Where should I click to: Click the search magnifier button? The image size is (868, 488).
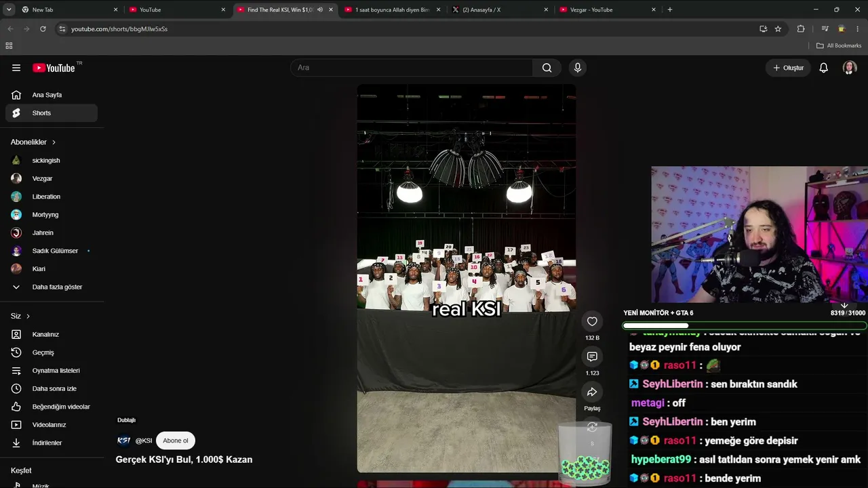point(547,68)
